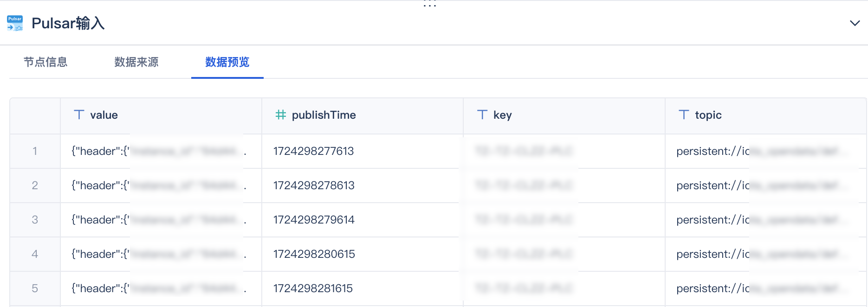Collapse the Pulsar输入 panel with the chevron
The image size is (868, 307).
tap(855, 23)
